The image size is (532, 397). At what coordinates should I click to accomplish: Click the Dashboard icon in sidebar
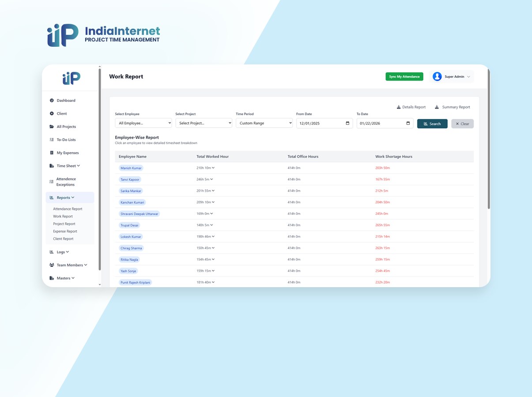52,101
